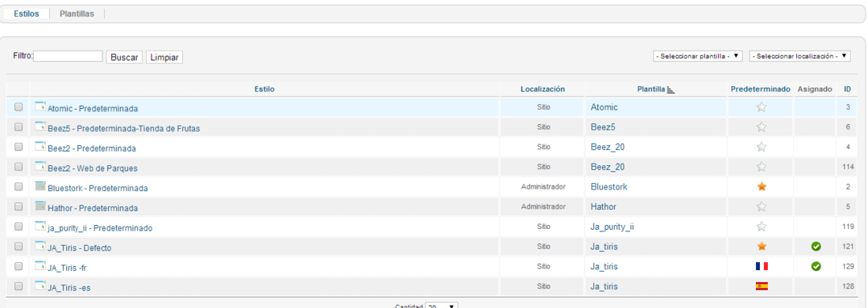Open the Beez5 template link in Plantilla column
The width and height of the screenshot is (868, 308).
coord(603,127)
